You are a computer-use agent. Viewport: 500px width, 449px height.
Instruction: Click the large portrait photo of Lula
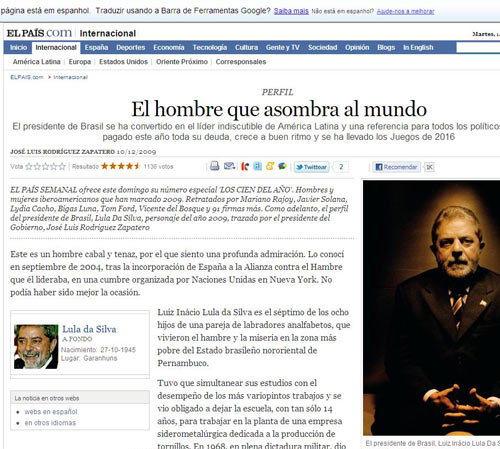(431, 308)
